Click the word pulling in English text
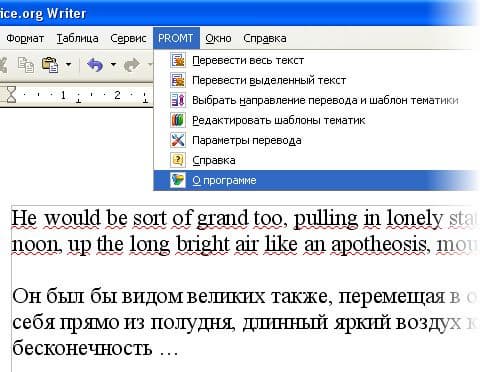The image size is (480, 372). pyautogui.click(x=326, y=219)
